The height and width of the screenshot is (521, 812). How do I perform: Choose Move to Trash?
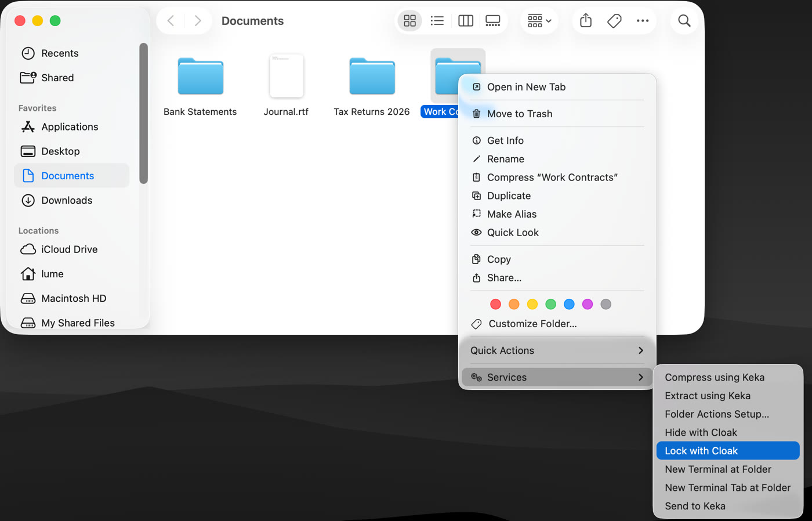[557, 114]
